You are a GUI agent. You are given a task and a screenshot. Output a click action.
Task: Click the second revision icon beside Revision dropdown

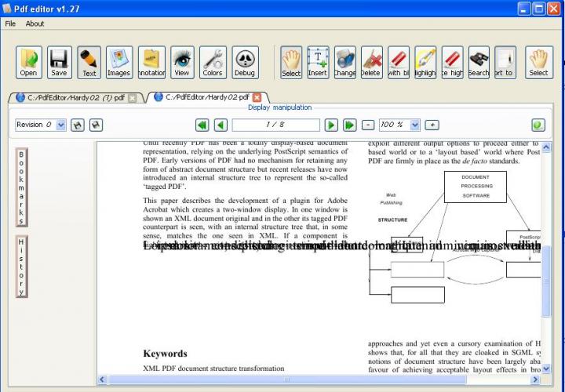coord(96,125)
